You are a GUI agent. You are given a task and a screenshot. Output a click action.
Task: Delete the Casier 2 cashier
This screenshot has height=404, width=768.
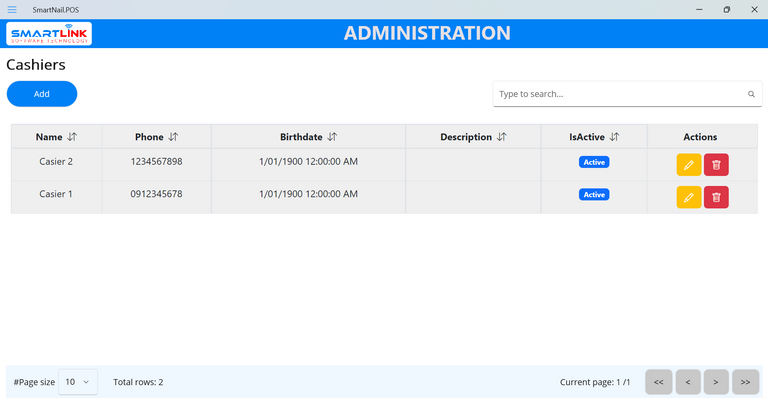click(716, 165)
